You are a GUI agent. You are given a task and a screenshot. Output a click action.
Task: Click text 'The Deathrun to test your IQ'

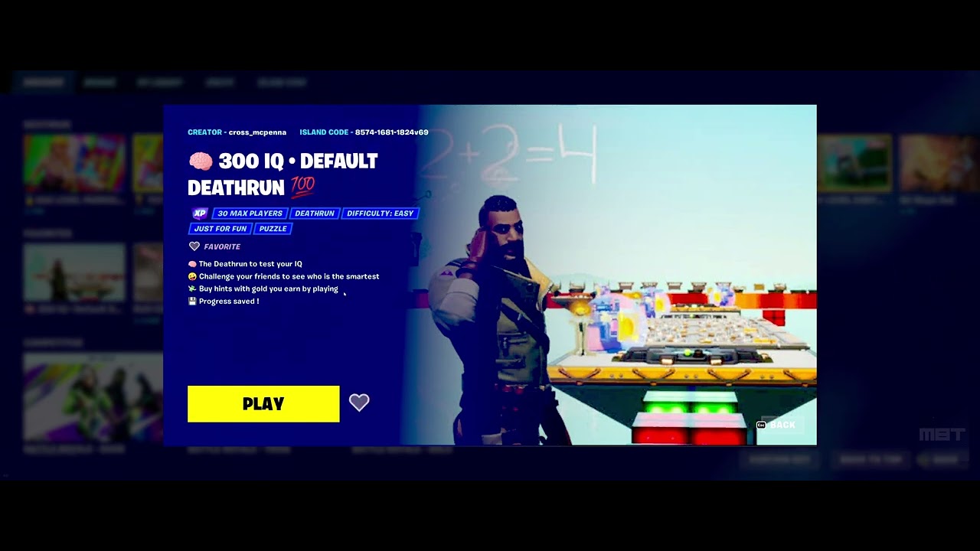tap(250, 264)
